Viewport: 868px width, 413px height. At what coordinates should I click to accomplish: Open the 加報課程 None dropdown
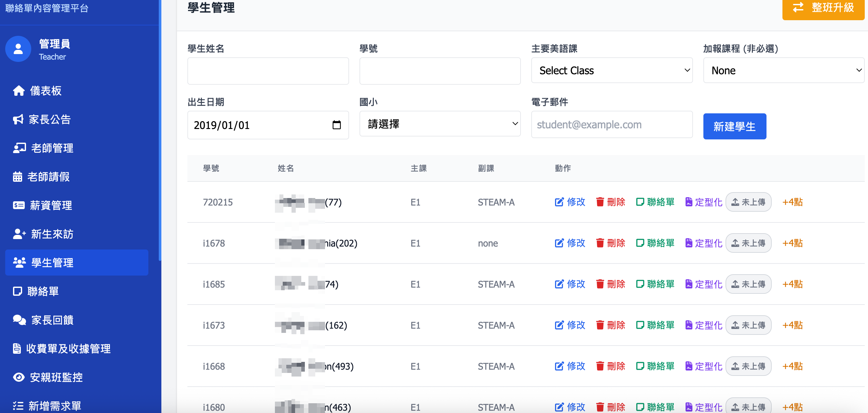coord(784,71)
